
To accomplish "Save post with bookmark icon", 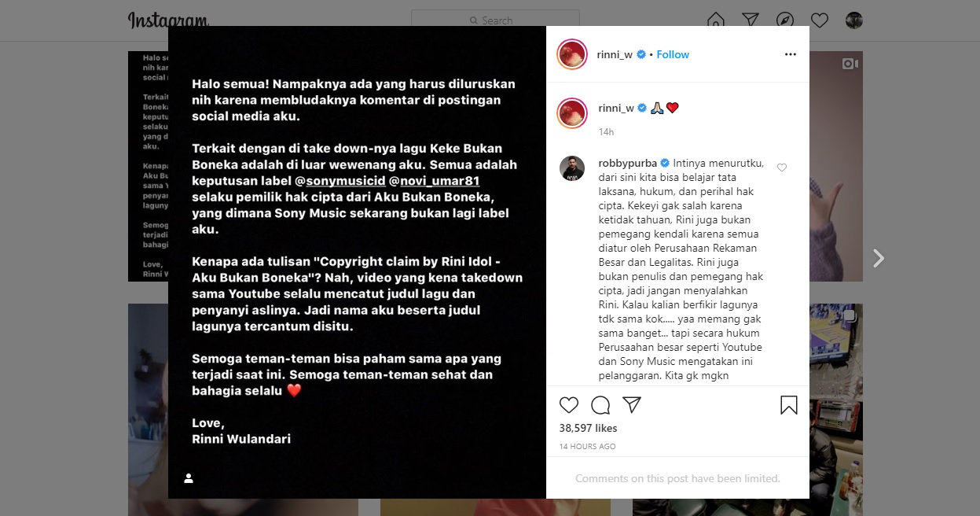I will [x=789, y=405].
